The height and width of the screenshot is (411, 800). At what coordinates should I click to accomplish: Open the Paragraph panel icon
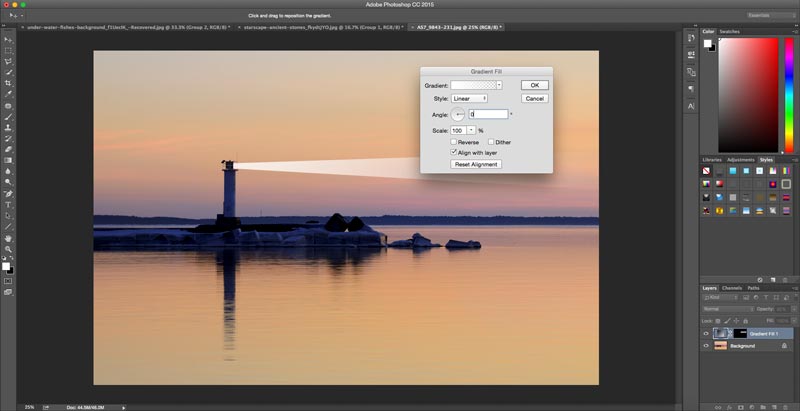coord(691,89)
